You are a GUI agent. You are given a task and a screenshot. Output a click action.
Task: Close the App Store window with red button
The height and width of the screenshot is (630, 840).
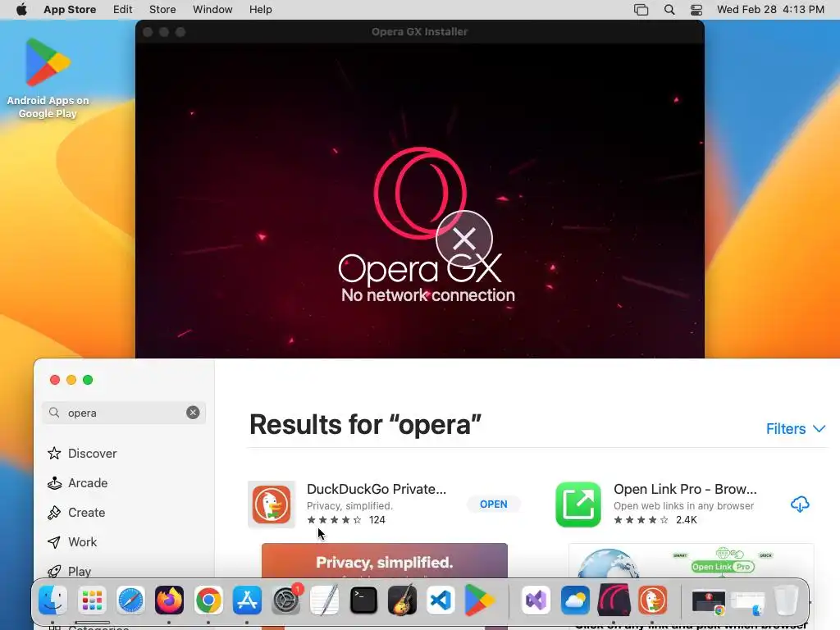(55, 380)
